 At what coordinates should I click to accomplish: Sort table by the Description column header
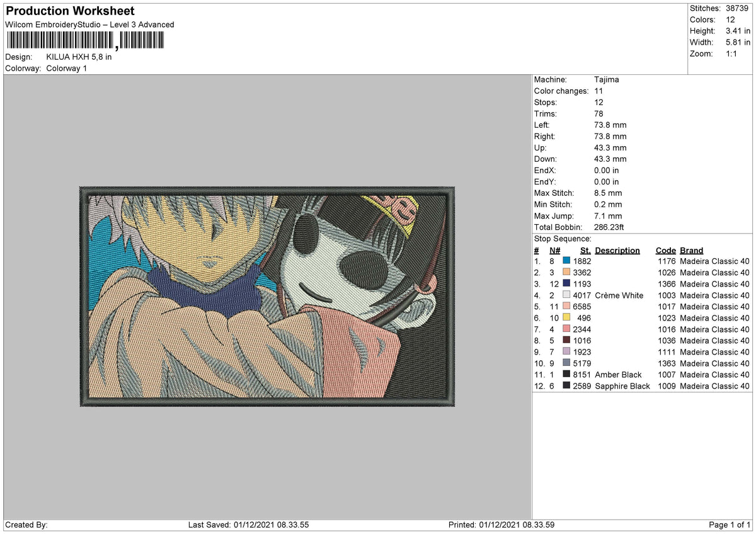point(617,250)
